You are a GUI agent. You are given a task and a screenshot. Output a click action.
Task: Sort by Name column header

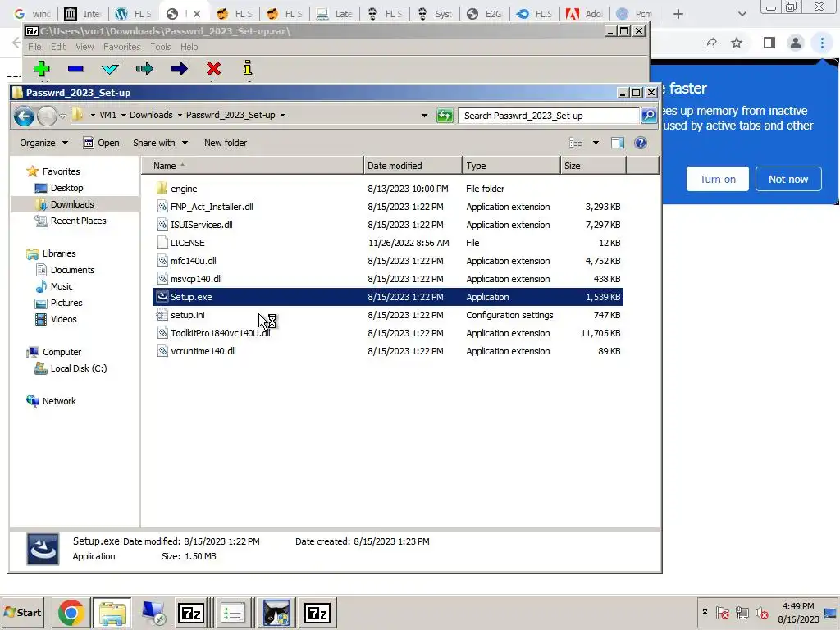point(253,166)
